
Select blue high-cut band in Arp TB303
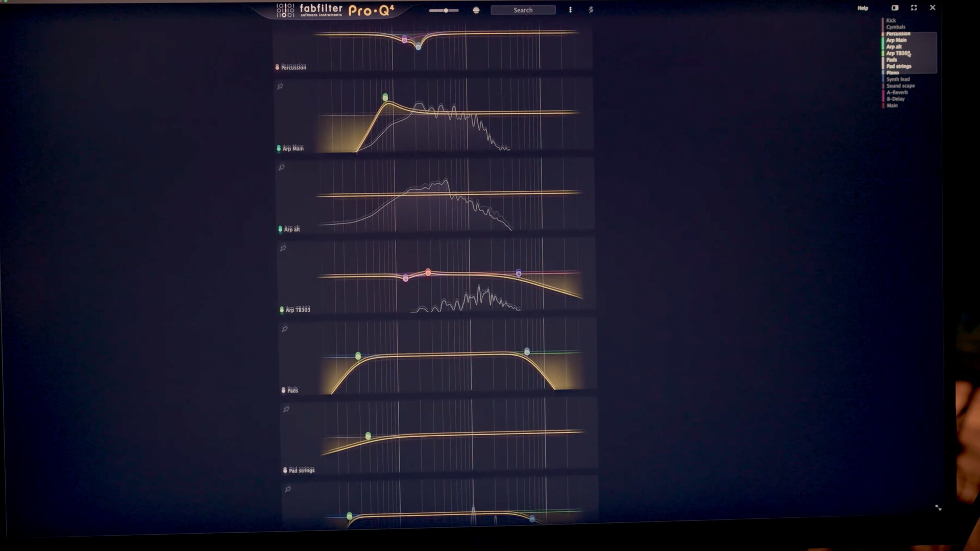click(519, 273)
